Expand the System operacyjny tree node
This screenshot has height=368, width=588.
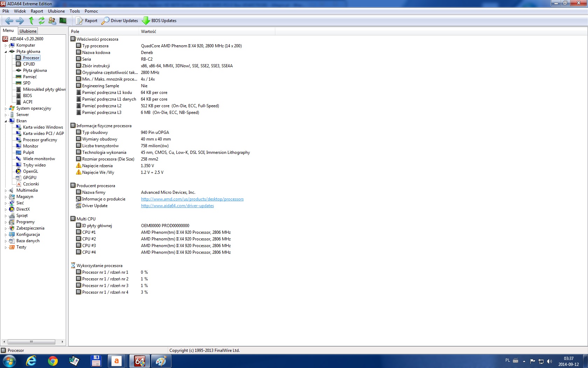click(6, 109)
